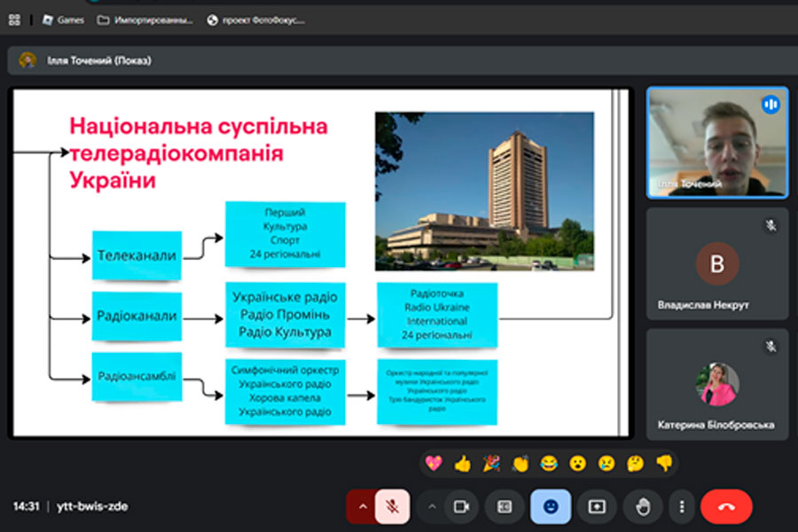Unmute the microphone

point(391,506)
